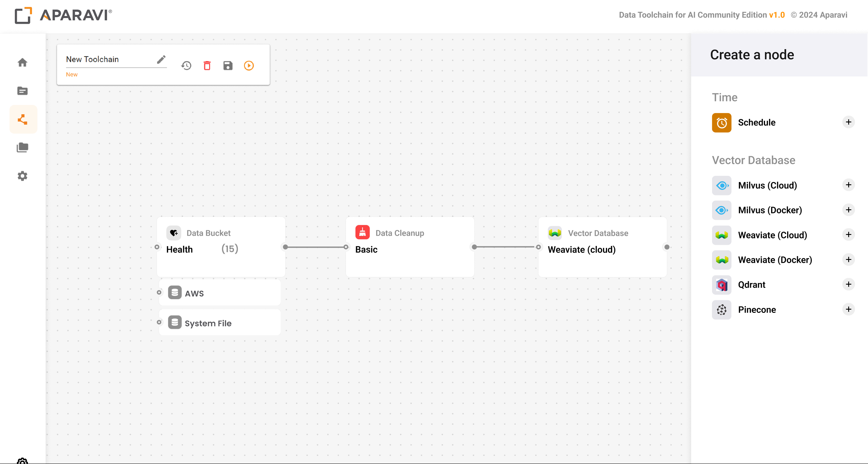Click the Basic node input connector

click(346, 247)
